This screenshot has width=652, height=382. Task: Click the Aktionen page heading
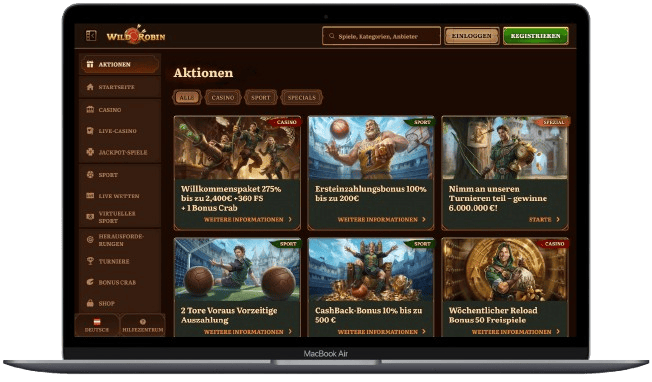pos(203,73)
